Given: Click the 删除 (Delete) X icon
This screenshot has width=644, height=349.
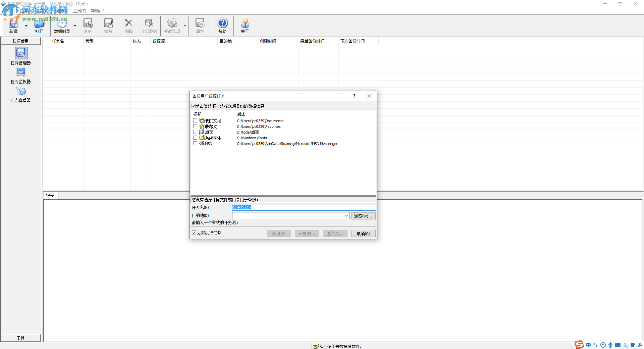Looking at the screenshot, I should coord(128,23).
